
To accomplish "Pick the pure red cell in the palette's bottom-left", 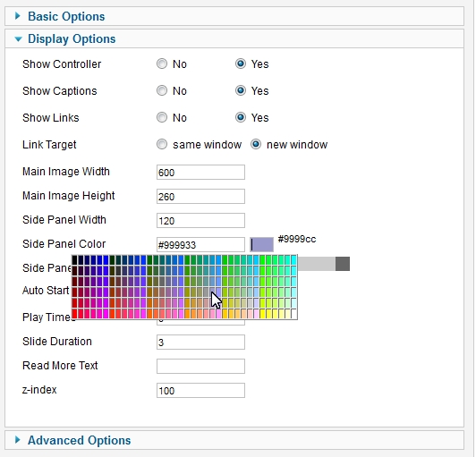I will tap(74, 314).
